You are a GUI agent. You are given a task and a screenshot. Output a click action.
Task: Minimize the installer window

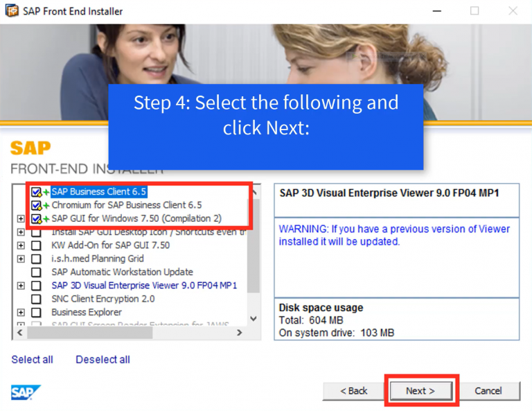click(x=437, y=11)
